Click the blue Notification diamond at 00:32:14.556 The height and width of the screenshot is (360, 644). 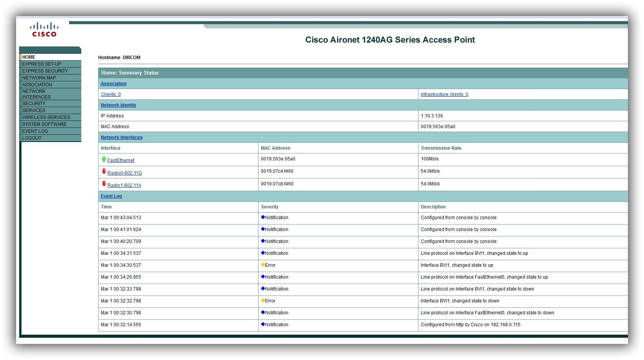coord(263,324)
